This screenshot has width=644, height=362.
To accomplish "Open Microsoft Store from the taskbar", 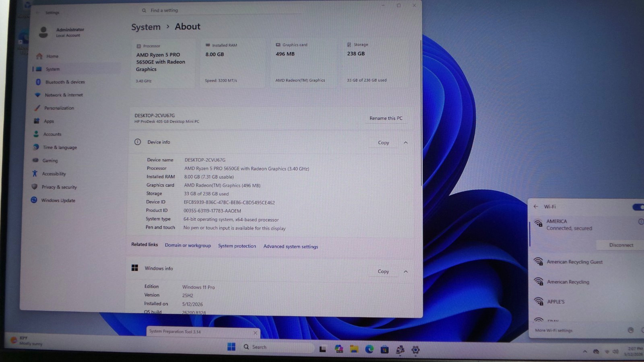I will tap(385, 350).
